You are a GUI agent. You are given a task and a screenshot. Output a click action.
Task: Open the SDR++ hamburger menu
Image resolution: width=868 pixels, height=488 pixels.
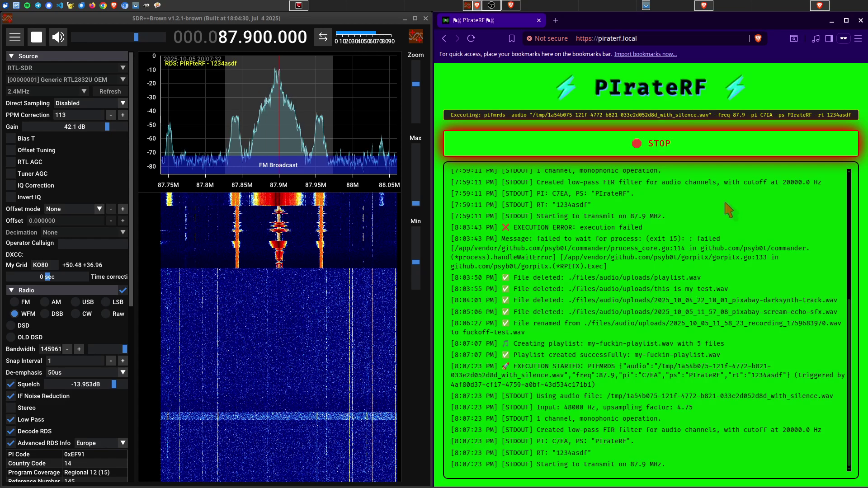click(x=15, y=37)
